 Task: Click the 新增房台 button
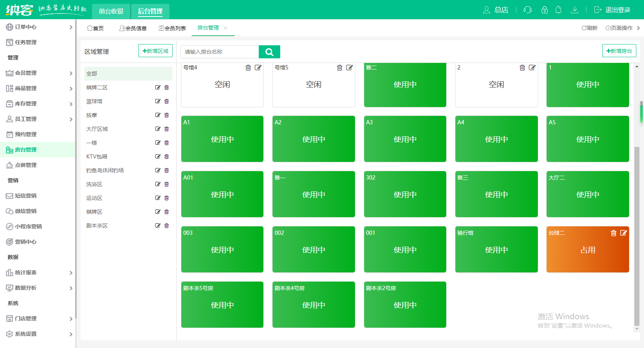coord(619,50)
